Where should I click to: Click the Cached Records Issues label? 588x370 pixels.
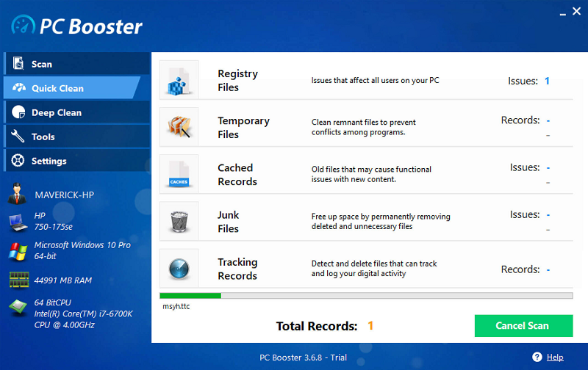tap(525, 167)
